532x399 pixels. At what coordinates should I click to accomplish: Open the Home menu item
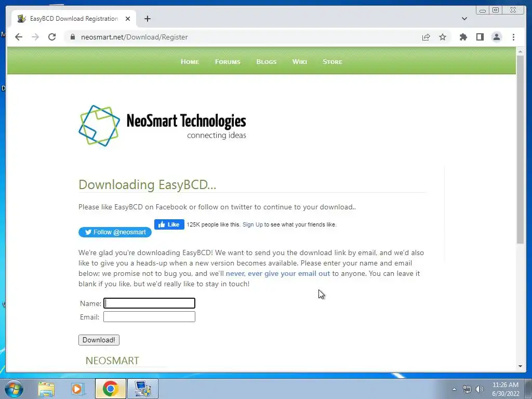click(190, 62)
